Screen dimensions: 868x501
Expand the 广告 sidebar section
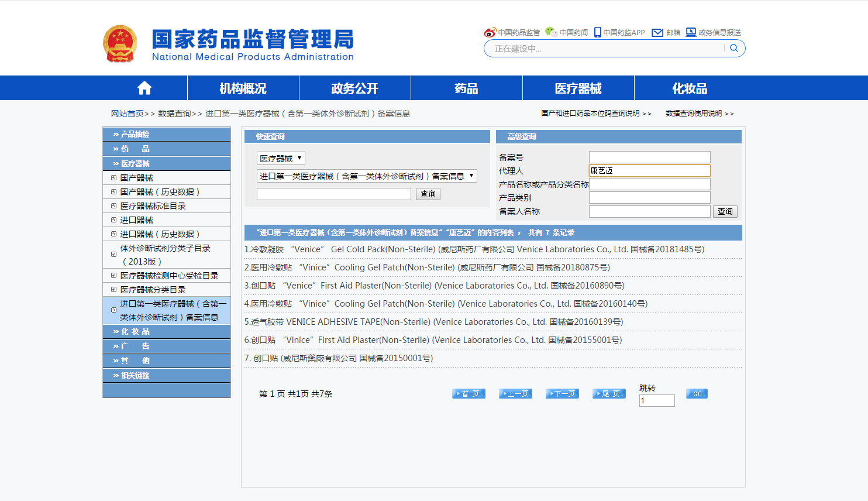[x=167, y=346]
